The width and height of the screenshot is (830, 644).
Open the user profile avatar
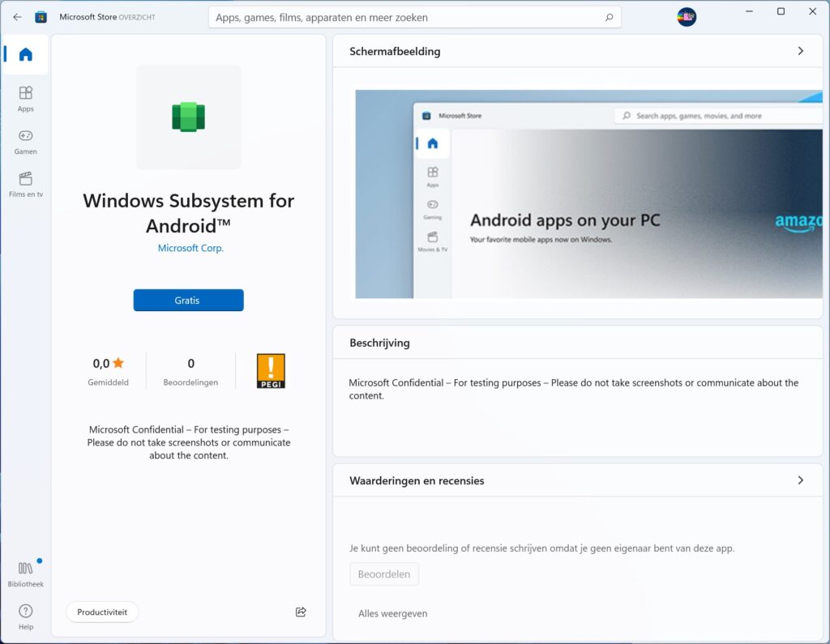(687, 17)
